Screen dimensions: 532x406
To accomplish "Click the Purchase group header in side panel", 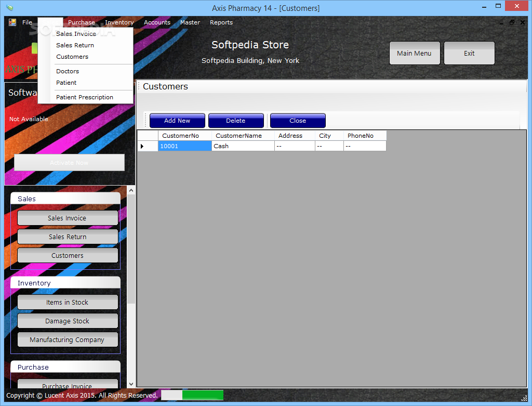I will [65, 367].
